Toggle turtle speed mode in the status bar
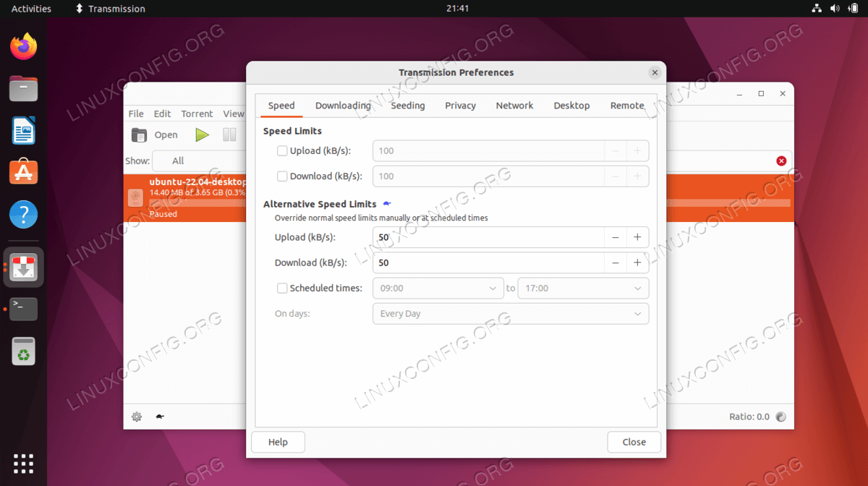This screenshot has width=868, height=486. (x=159, y=417)
